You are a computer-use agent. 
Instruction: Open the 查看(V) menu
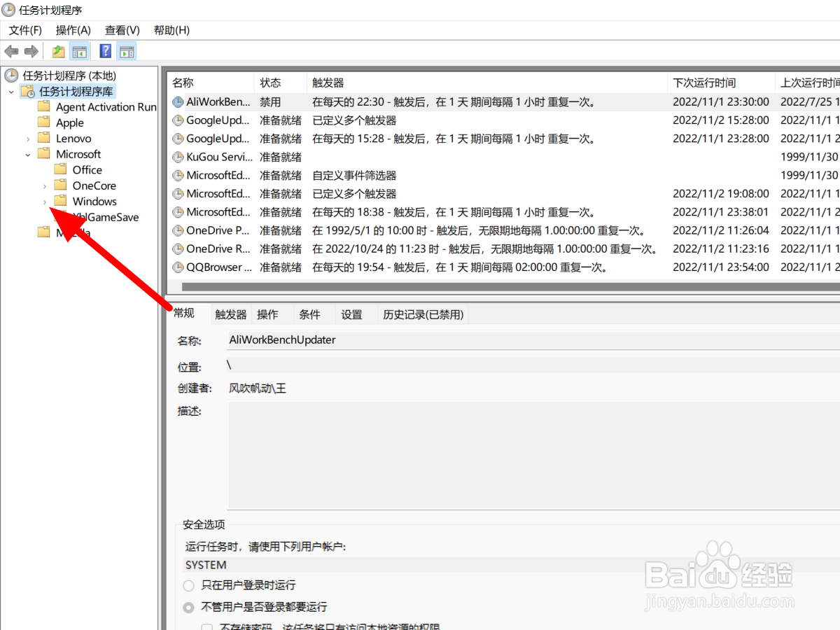(x=122, y=30)
